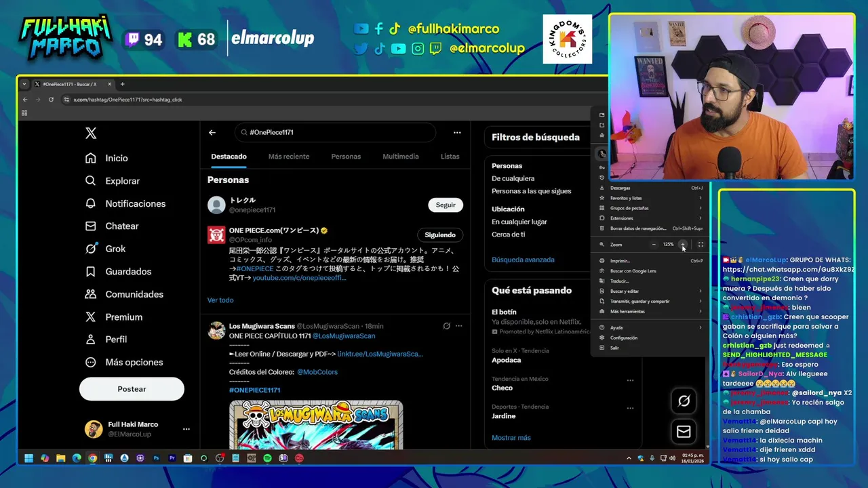Open Explorar in the sidebar

(113, 181)
